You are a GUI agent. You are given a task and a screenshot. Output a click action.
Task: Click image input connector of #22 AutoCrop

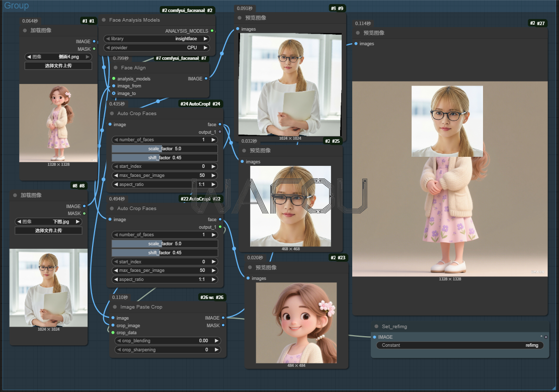[110, 219]
